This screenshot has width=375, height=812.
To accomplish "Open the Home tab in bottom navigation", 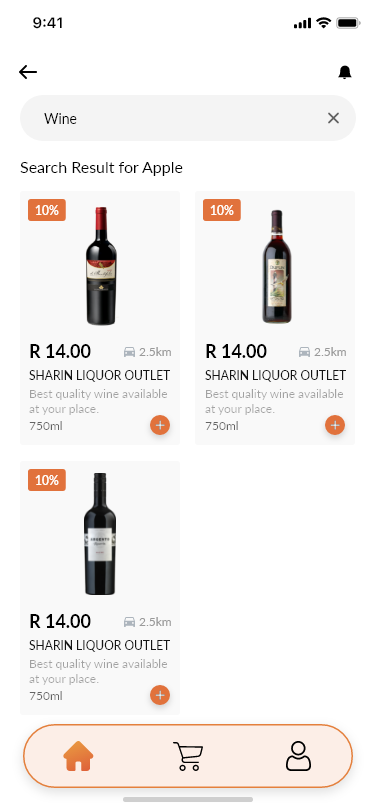I will pyautogui.click(x=78, y=756).
